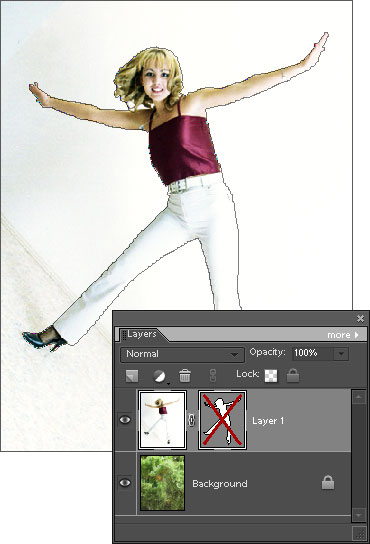Screen dimensions: 370x544
Task: Click the Layer 1 name text
Action: [x=268, y=421]
